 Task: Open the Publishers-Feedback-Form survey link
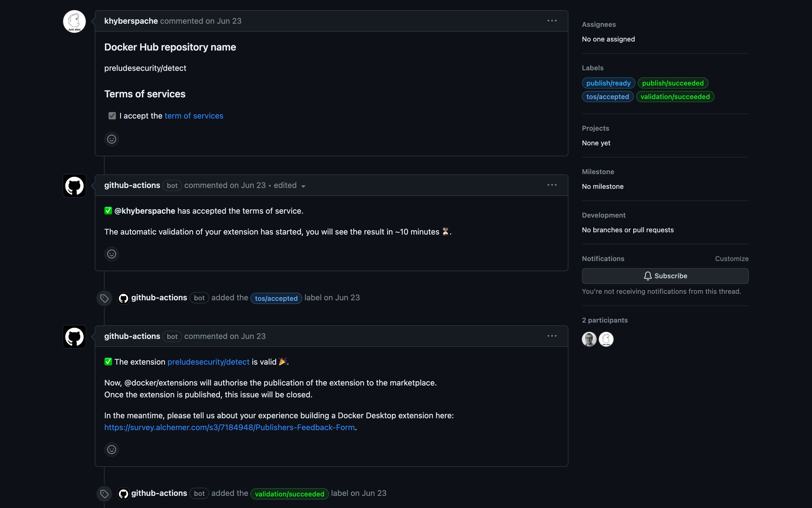[x=230, y=427]
